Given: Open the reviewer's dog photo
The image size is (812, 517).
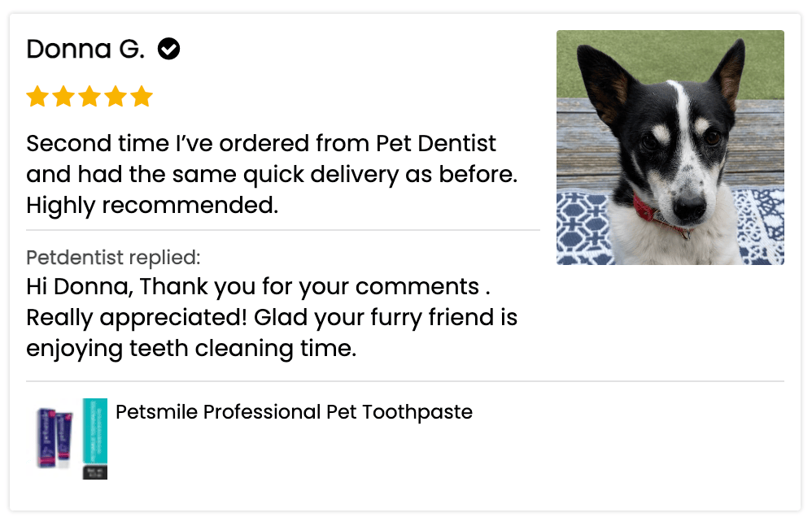Looking at the screenshot, I should pyautogui.click(x=670, y=147).
